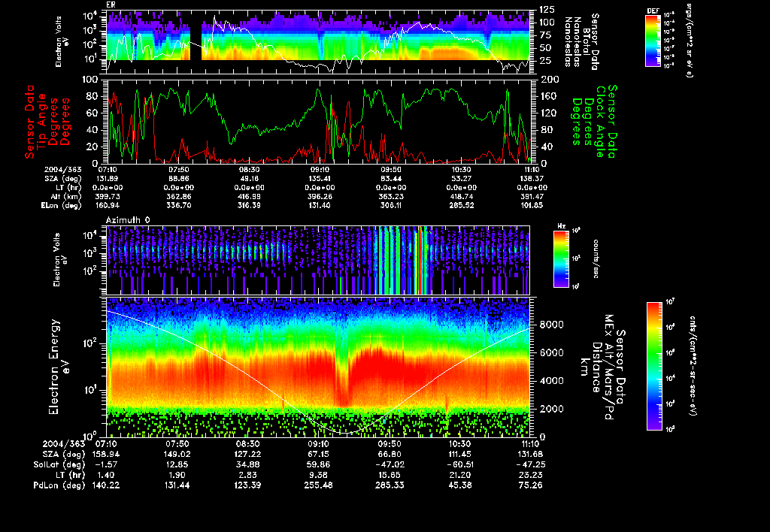Click the DEF color scale bar
Image resolution: width=770 pixels, height=532 pixels.
click(x=653, y=41)
